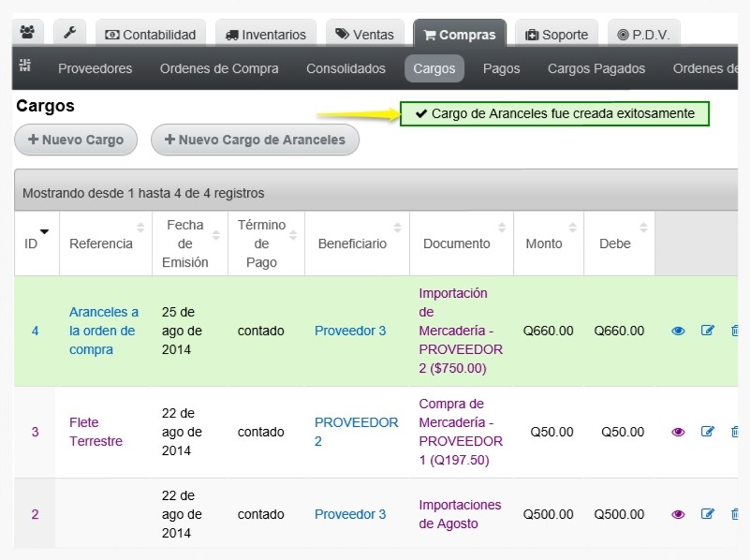Sort table by ID column
The image size is (750, 560).
37,243
